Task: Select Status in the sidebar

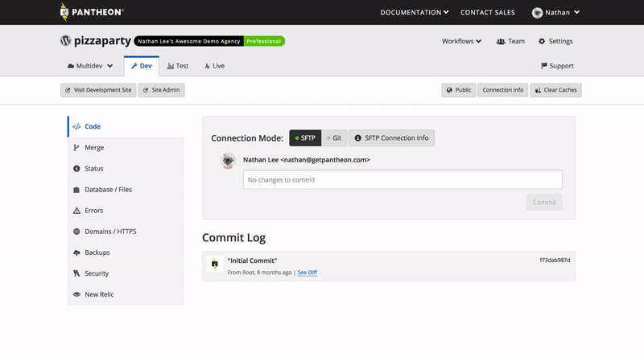Action: (126, 168)
